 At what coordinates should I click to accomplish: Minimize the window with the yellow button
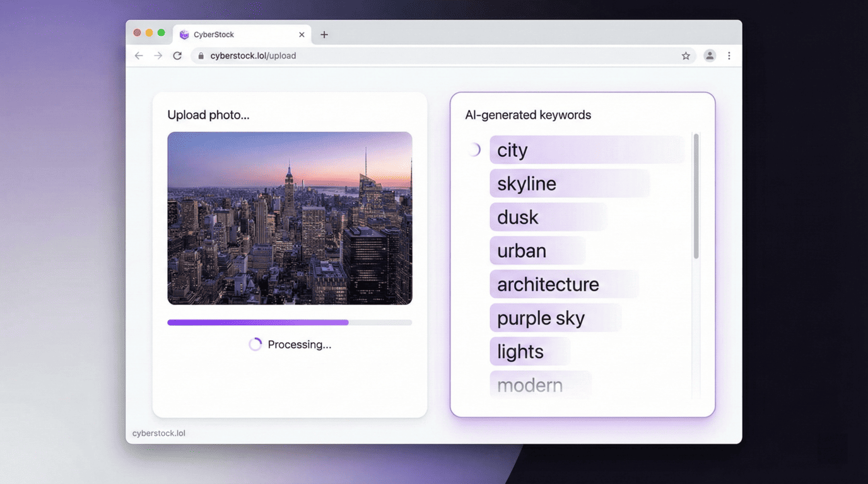tap(149, 33)
